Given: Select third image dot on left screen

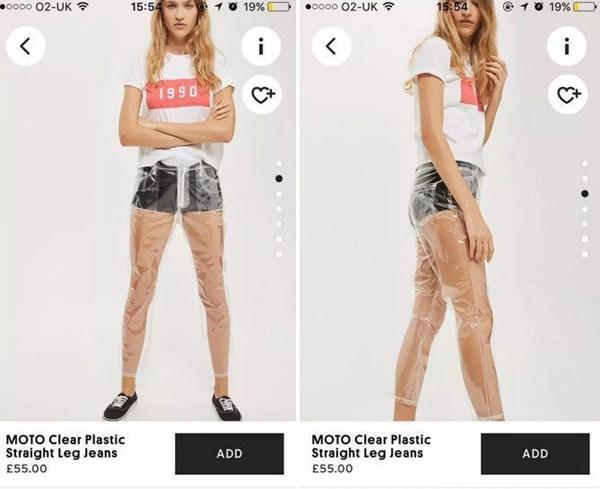Looking at the screenshot, I should coord(279,194).
